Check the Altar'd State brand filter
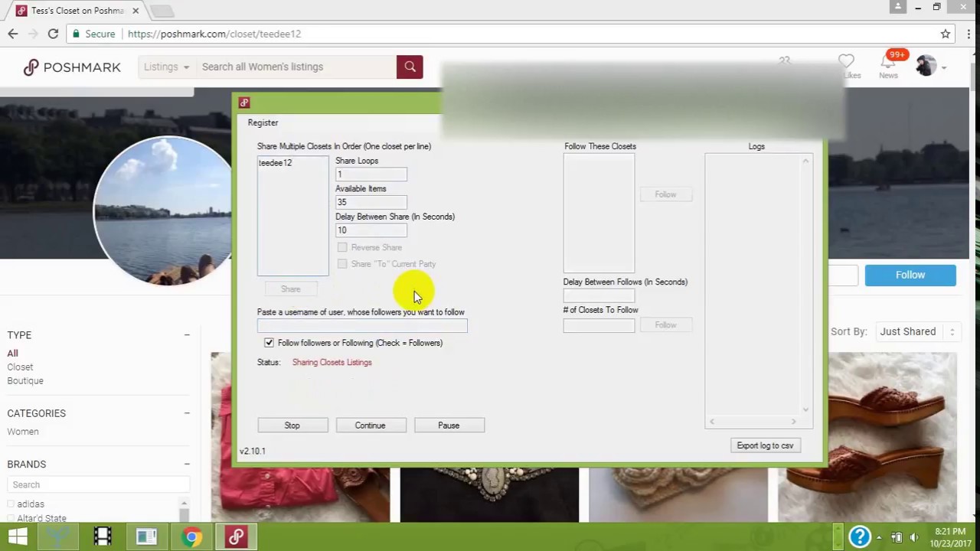The height and width of the screenshot is (551, 980). point(11,518)
